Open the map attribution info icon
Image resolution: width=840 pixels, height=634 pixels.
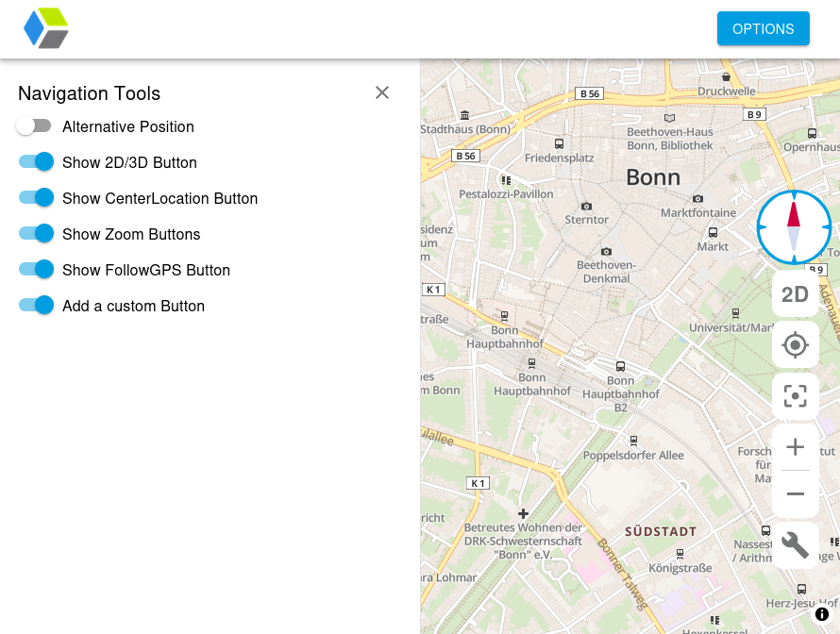pyautogui.click(x=822, y=614)
